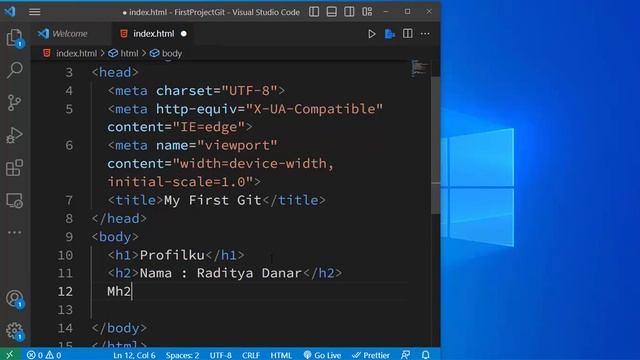
Task: Click the open preview icon beside run
Action: [x=390, y=34]
